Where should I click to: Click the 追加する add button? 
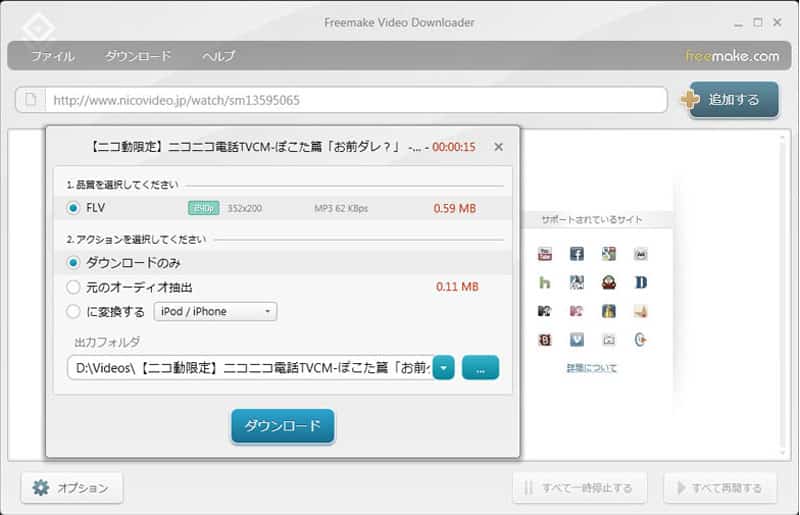pos(734,100)
